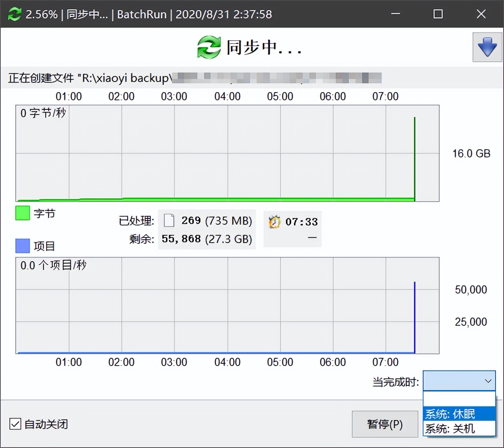Pause the sync with 暂停(P) button
The width and height of the screenshot is (504, 448).
point(385,424)
